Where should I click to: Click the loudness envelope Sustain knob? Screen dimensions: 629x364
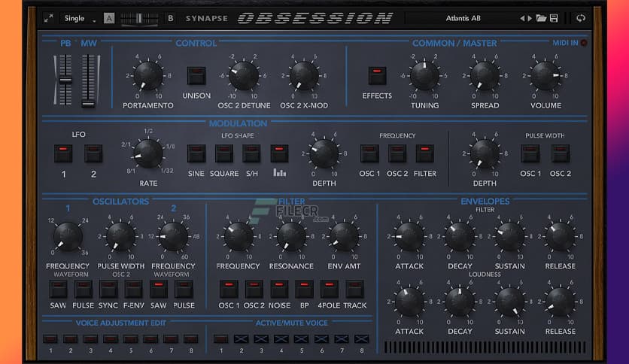click(510, 302)
